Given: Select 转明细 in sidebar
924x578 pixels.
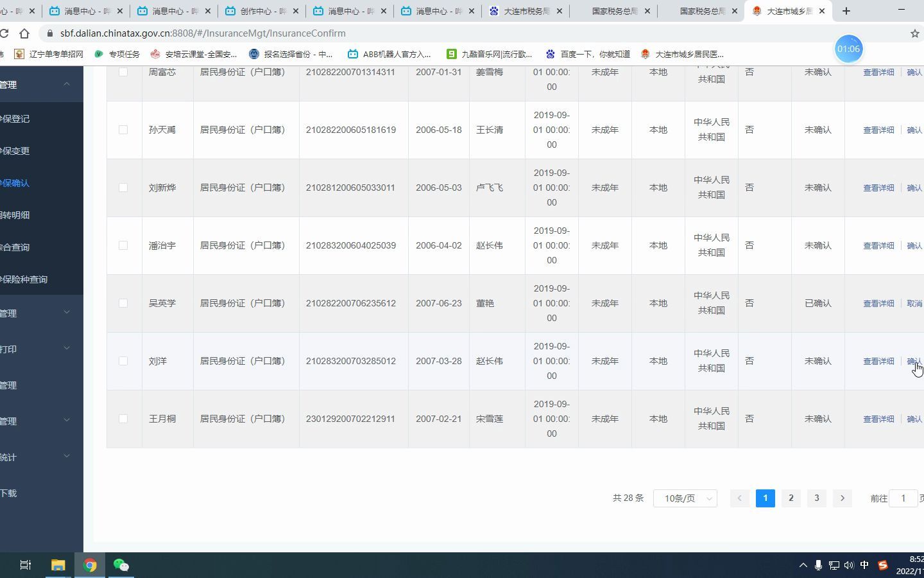Looking at the screenshot, I should (42, 215).
